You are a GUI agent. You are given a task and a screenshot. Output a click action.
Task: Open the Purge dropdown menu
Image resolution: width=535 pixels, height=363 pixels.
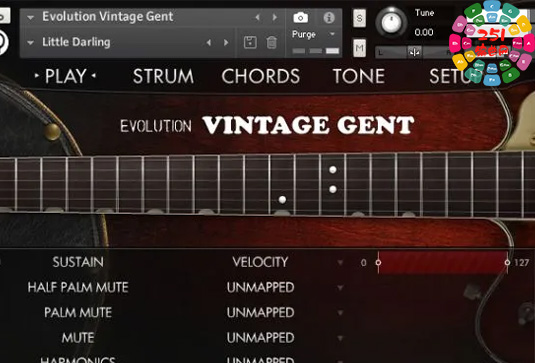[x=332, y=34]
